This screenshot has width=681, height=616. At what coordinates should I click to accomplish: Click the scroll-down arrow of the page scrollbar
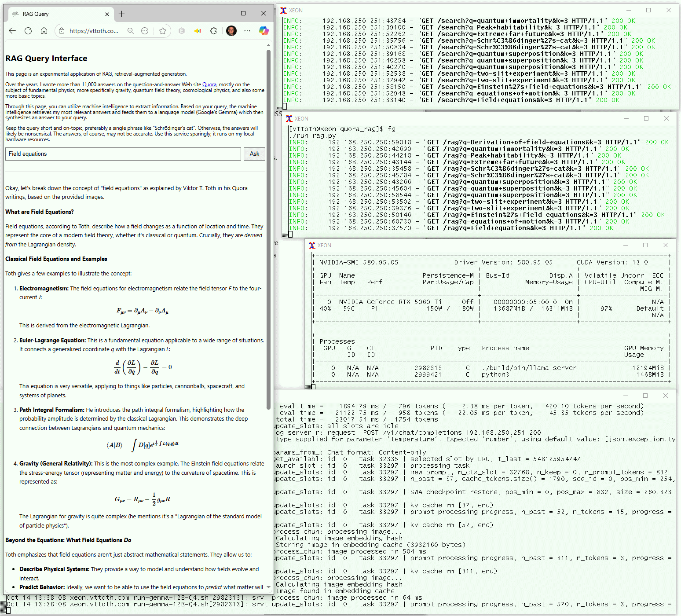click(268, 587)
